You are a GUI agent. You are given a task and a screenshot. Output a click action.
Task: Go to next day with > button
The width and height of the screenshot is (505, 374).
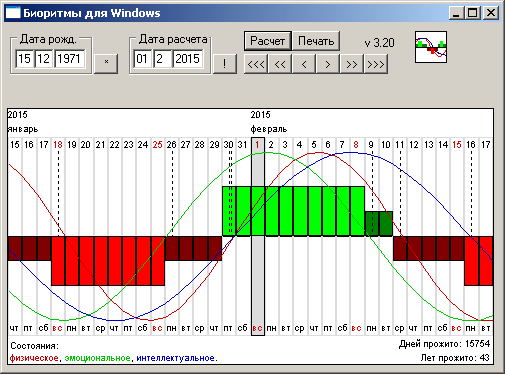[x=328, y=64]
